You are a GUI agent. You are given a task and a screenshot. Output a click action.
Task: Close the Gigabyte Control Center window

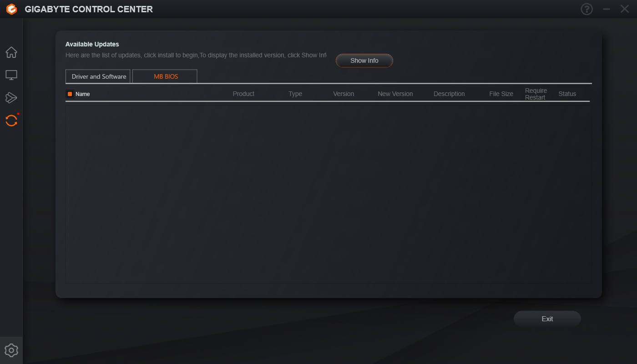click(625, 9)
